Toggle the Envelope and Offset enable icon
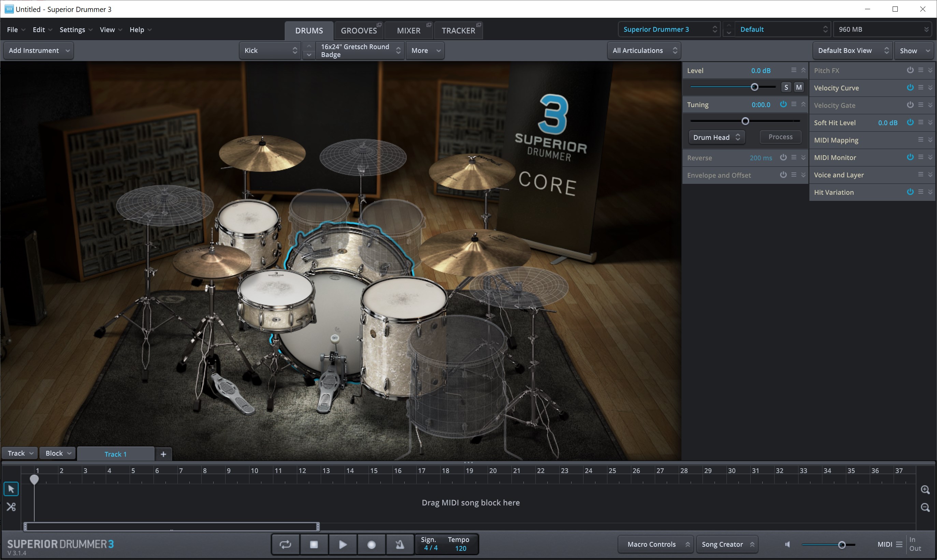This screenshot has width=937, height=560. [x=782, y=175]
